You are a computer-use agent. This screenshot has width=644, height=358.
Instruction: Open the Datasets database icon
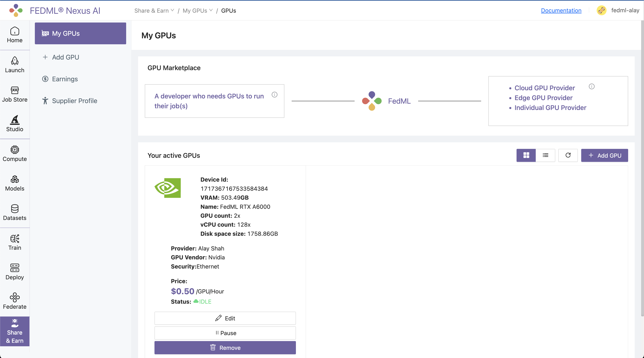click(x=15, y=212)
